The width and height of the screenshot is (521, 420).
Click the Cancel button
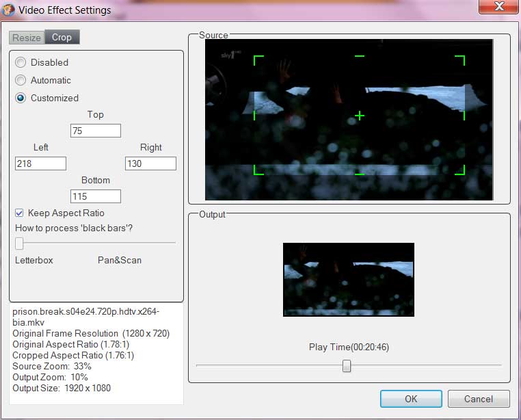pyautogui.click(x=479, y=399)
